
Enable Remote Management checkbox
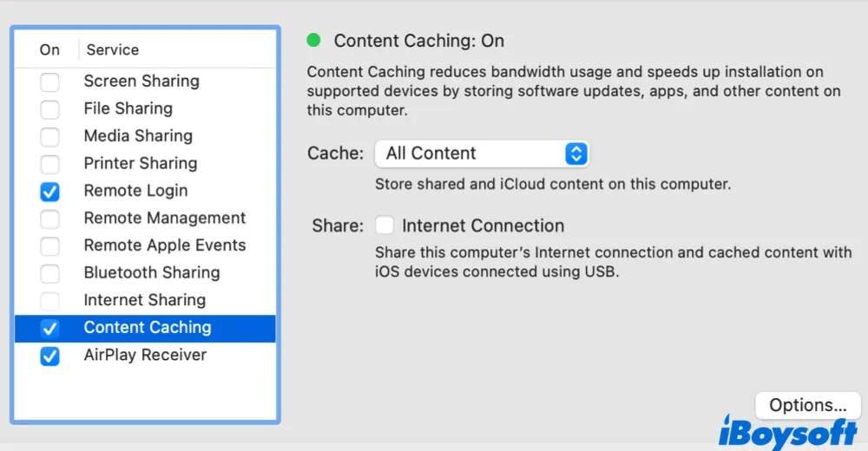[x=50, y=219]
